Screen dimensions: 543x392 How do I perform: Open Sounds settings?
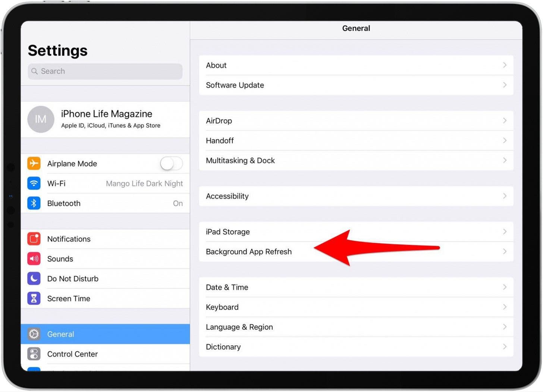click(105, 258)
